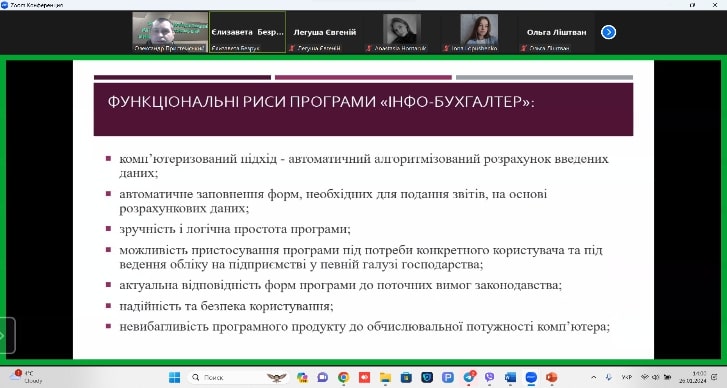Open Google Chrome from the taskbar
Image resolution: width=727 pixels, height=388 pixels.
(344, 377)
